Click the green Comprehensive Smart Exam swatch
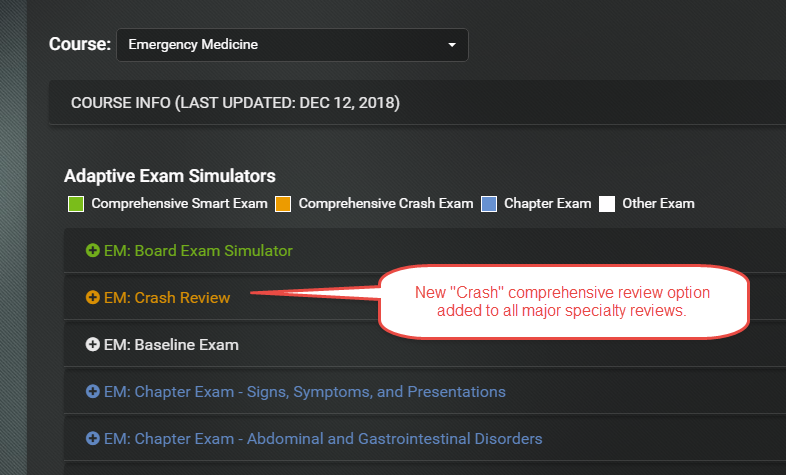The image size is (786, 475). [x=76, y=204]
